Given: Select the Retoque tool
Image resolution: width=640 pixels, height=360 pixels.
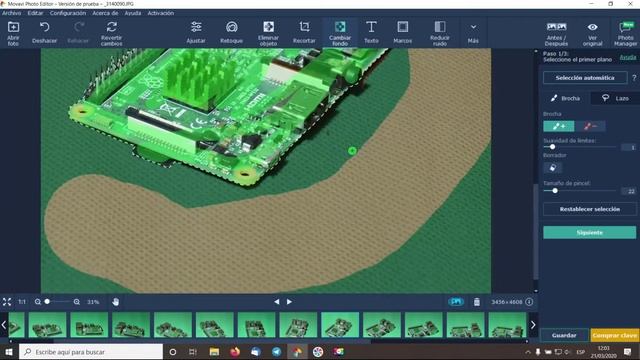Looking at the screenshot, I should click(x=231, y=33).
